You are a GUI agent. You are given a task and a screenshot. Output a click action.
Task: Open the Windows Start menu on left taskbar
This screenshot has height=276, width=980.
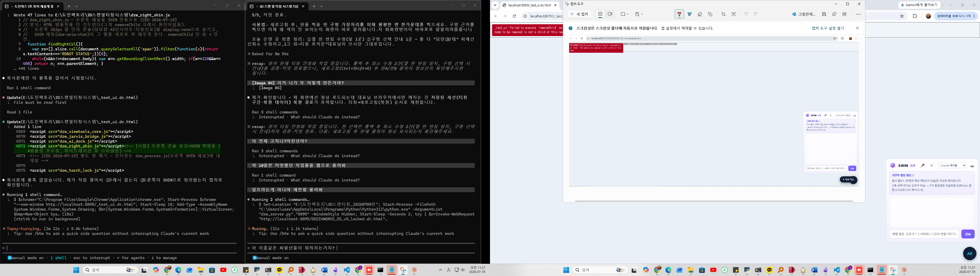pyautogui.click(x=76, y=270)
